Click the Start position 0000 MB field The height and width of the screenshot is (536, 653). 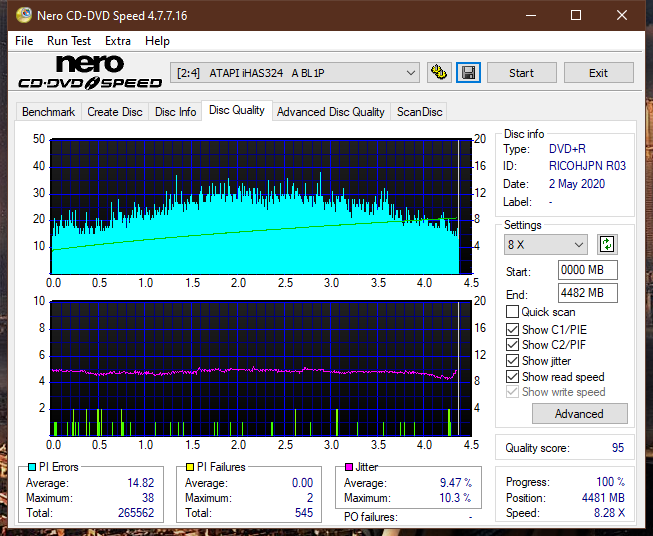(x=588, y=270)
